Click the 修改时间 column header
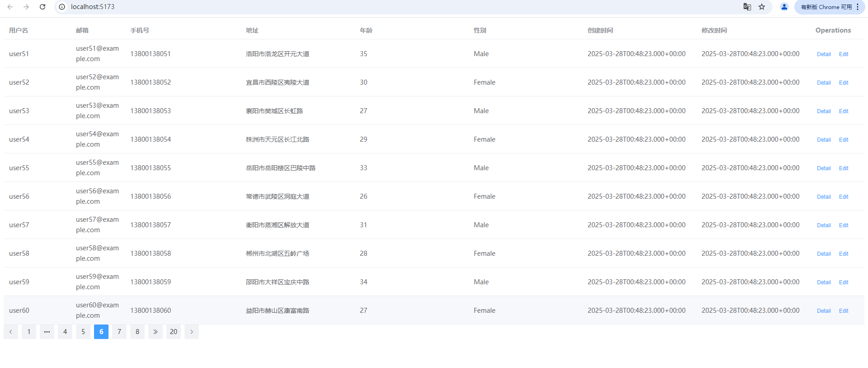 pos(714,30)
